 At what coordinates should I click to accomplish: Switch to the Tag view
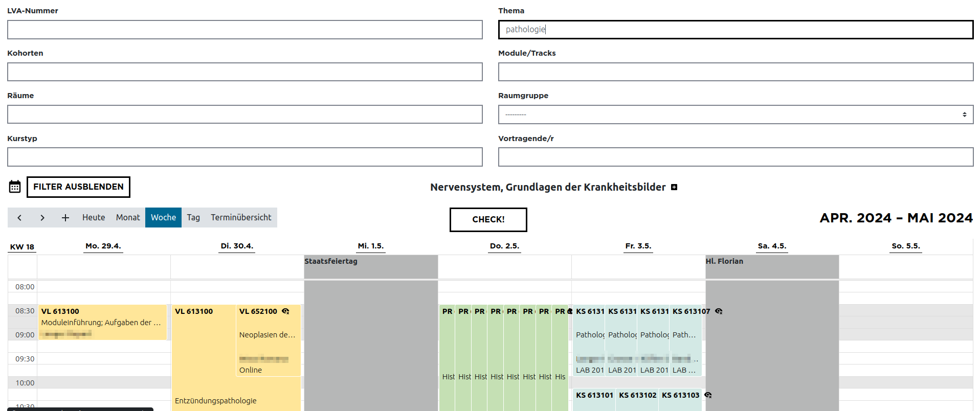click(x=193, y=218)
